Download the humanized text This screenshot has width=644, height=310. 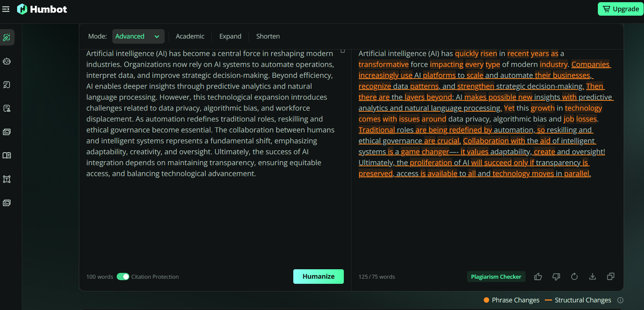[x=592, y=277]
